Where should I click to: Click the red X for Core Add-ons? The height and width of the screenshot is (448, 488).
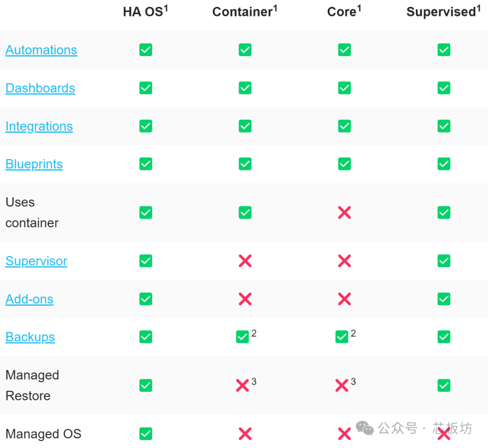[x=344, y=299]
